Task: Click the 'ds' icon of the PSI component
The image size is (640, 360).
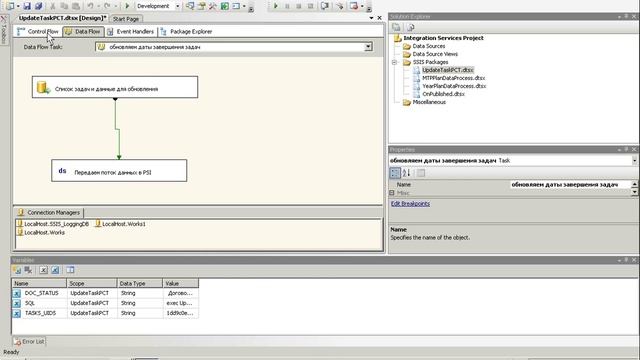Action: (62, 171)
